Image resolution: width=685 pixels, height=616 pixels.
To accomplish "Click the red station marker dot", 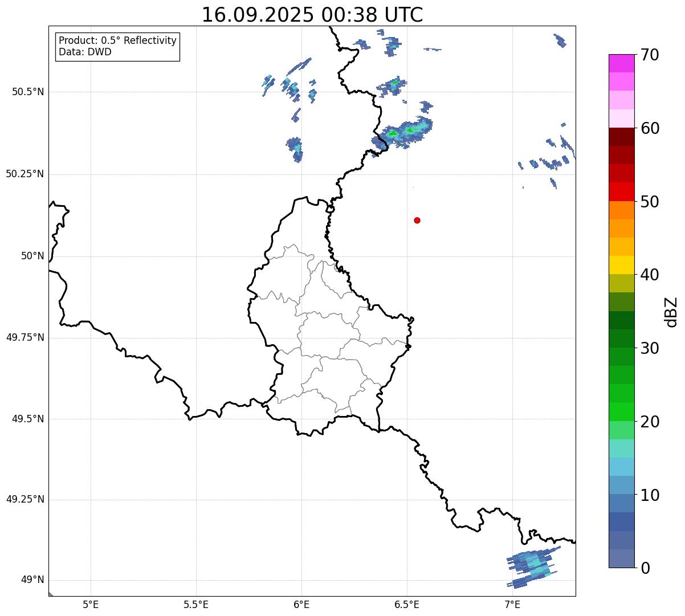I will point(417,220).
